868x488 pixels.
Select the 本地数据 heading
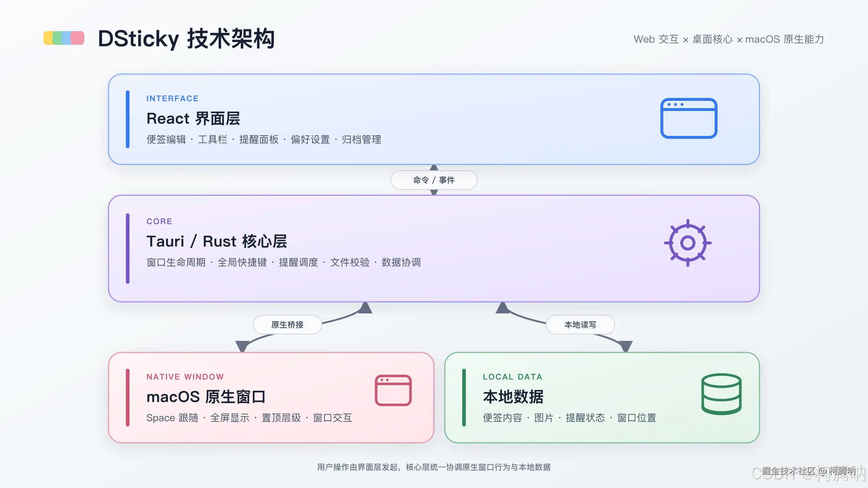click(513, 397)
